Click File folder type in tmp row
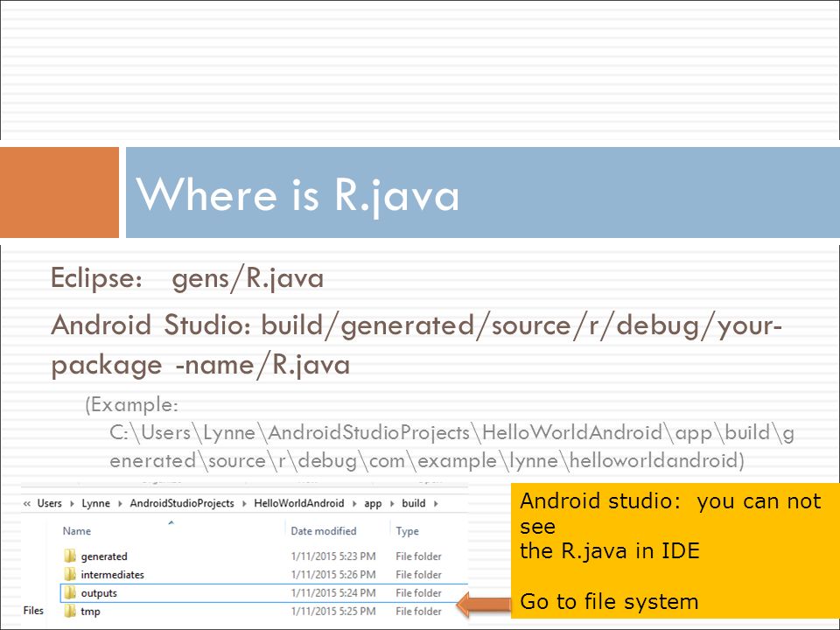 pos(418,612)
